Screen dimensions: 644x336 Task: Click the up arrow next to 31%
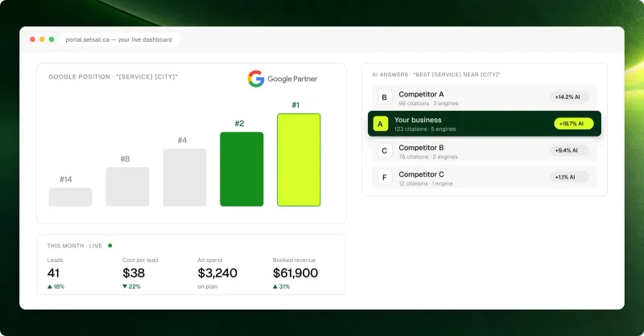pos(275,286)
